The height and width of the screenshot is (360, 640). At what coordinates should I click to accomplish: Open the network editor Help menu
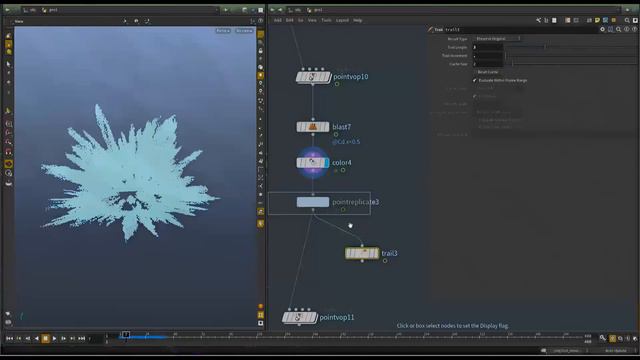(358, 20)
